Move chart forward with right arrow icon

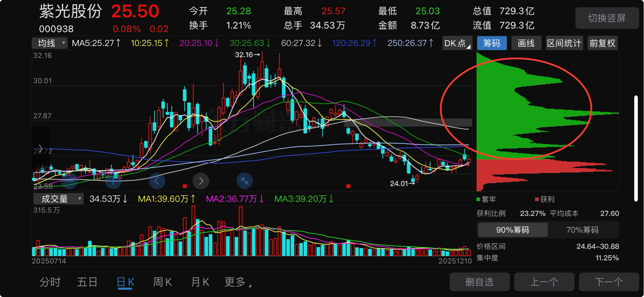pyautogui.click(x=201, y=181)
